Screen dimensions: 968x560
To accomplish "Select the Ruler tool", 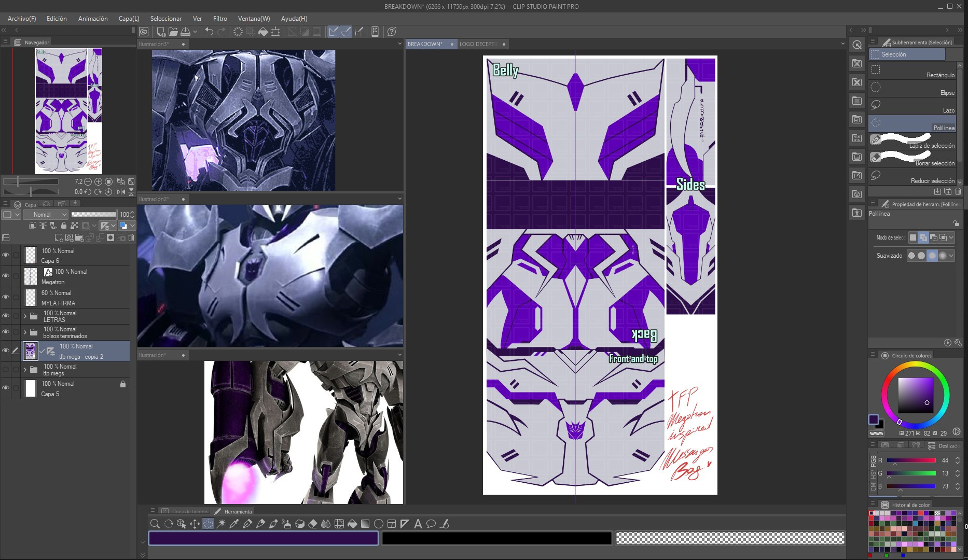I will [x=405, y=524].
